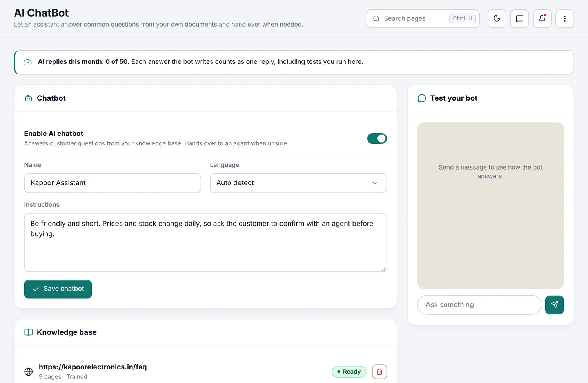Toggle dark mode with the moon icon
This screenshot has height=383, width=588.
[x=497, y=18]
